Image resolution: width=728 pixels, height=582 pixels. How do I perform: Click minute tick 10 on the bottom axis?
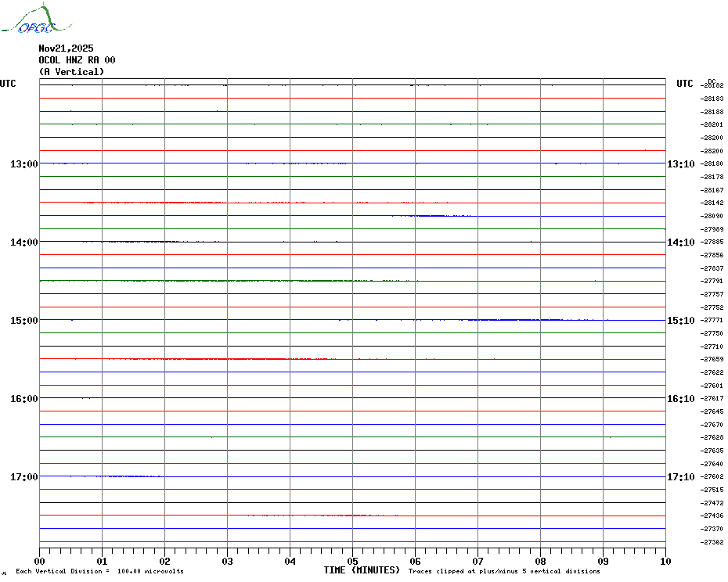click(665, 561)
